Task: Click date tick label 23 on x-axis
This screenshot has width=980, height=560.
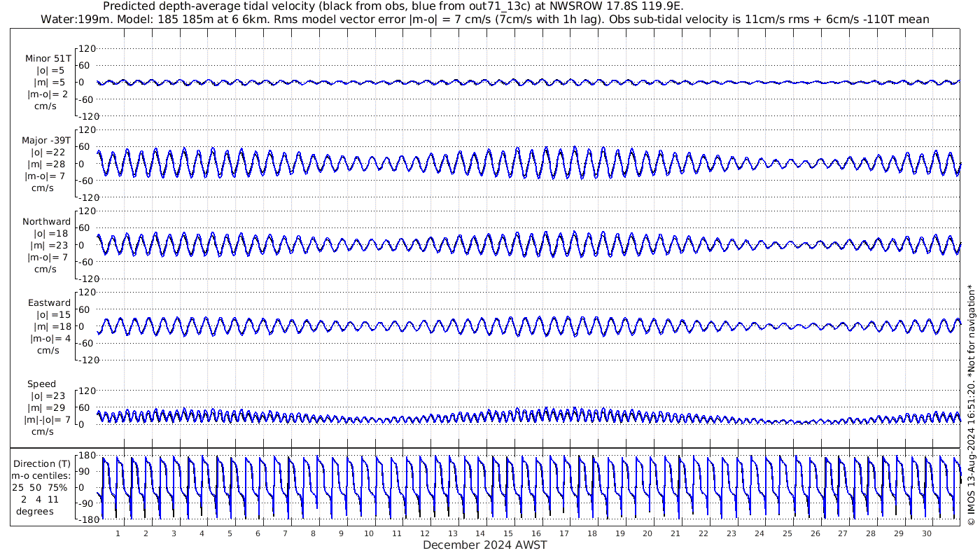Action: pos(731,533)
